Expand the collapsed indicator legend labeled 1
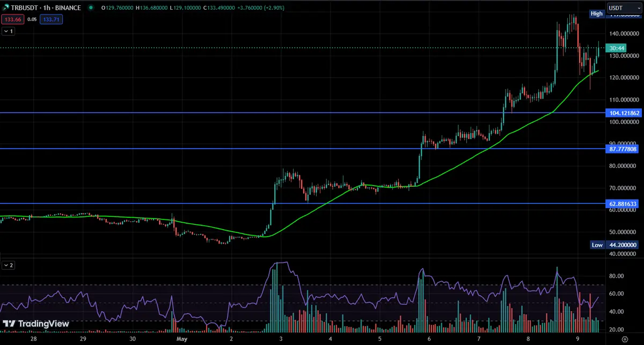This screenshot has width=644, height=345. [x=9, y=32]
